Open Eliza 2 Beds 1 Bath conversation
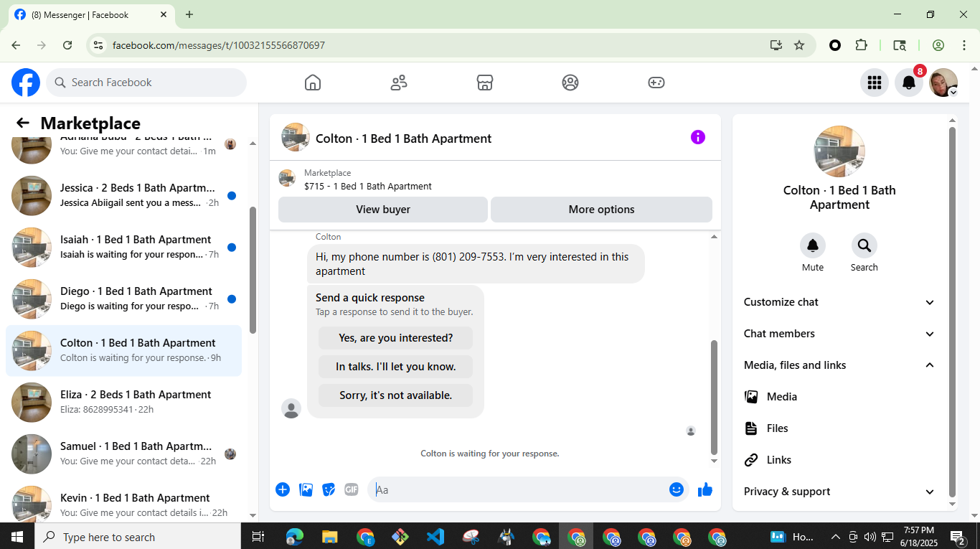This screenshot has width=980, height=549. pos(123,402)
